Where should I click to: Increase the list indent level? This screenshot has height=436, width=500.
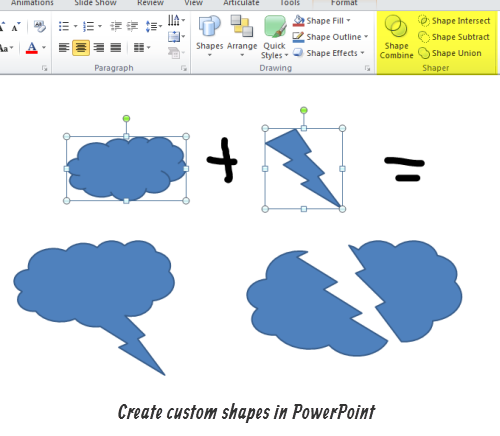132,26
